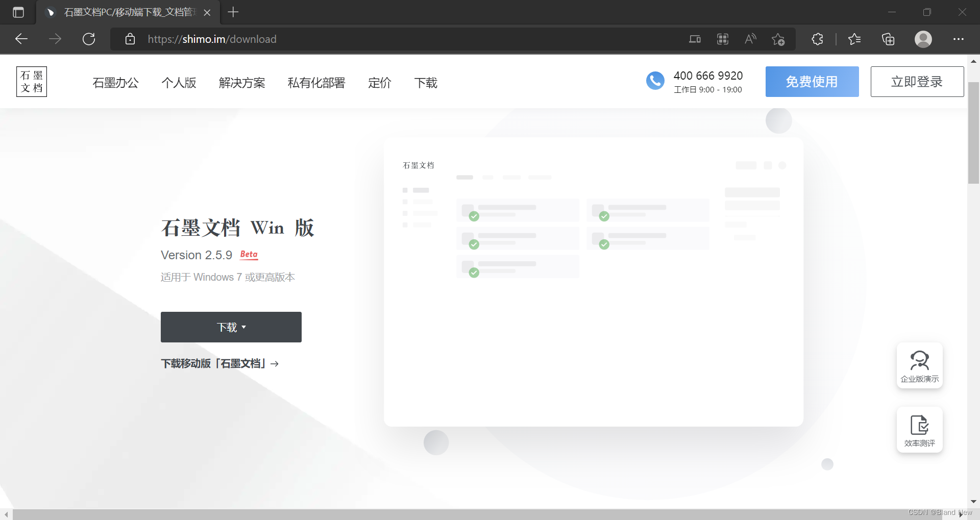Click scrollbar up arrow
Screen dimensions: 980x520
(x=974, y=61)
